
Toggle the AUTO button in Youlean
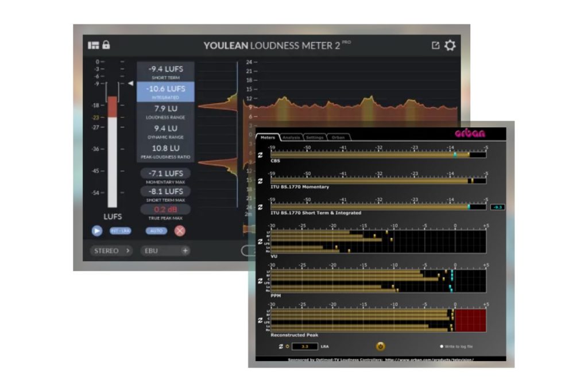click(x=156, y=231)
